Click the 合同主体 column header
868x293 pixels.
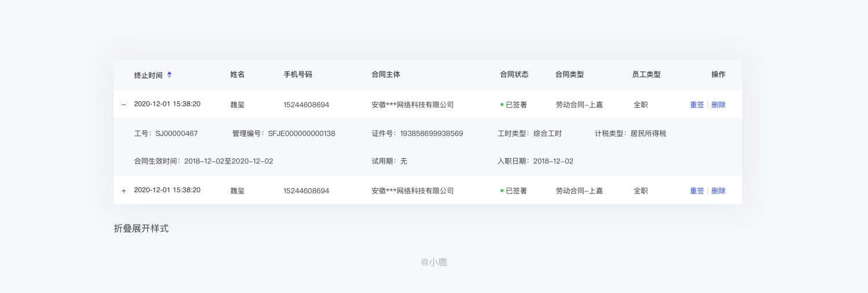(386, 75)
